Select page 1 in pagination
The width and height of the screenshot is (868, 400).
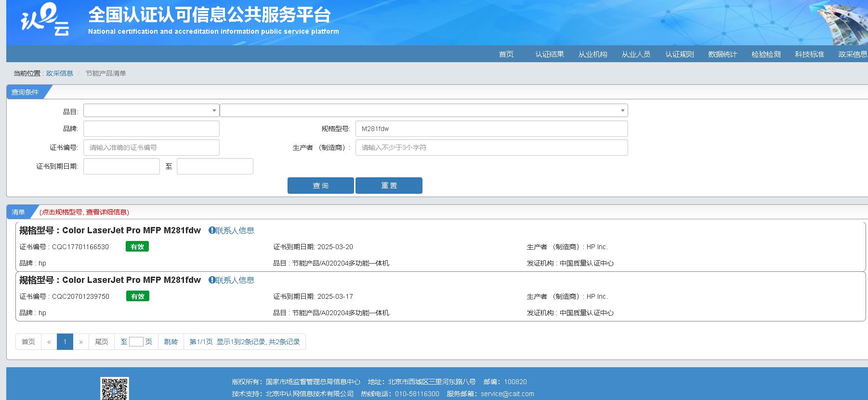coord(65,342)
